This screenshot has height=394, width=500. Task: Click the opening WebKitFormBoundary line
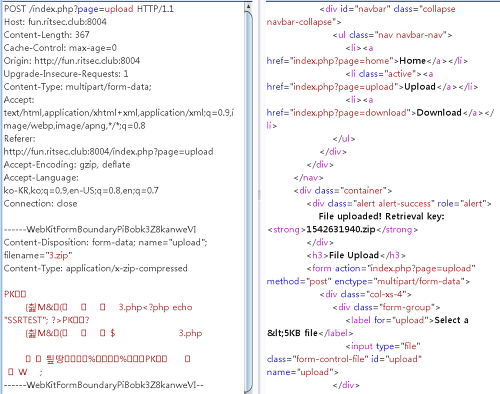tap(100, 230)
